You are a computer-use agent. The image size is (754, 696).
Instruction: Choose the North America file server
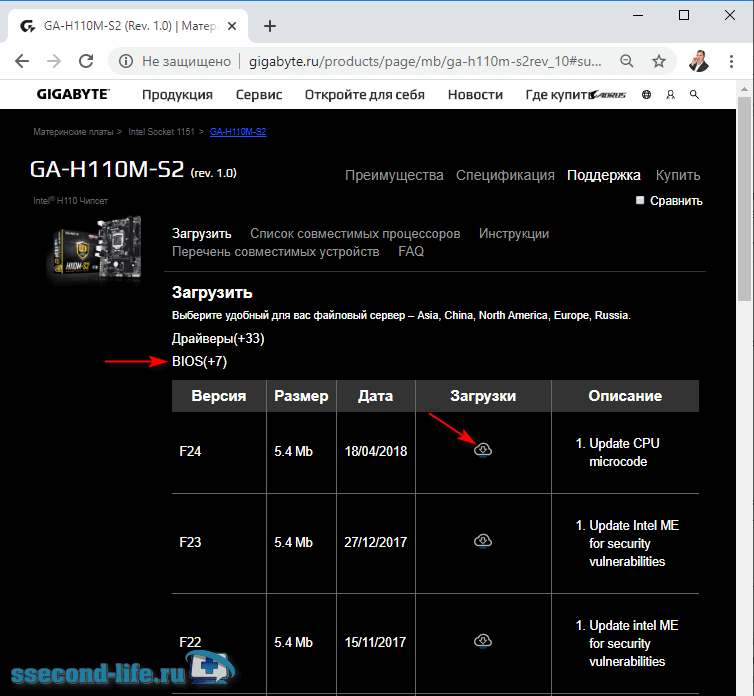513,316
